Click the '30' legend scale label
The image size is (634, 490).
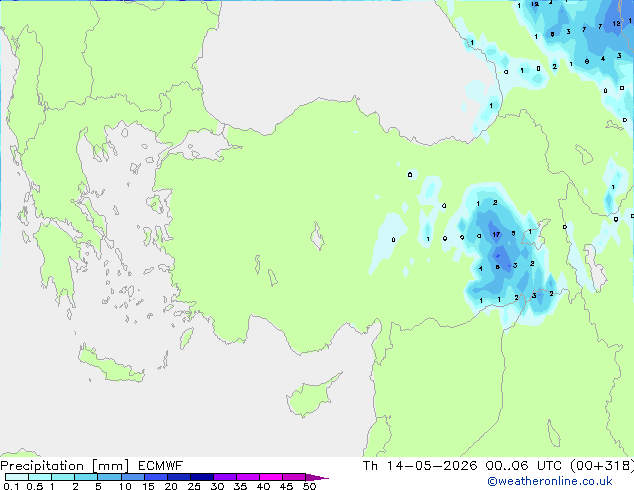[x=217, y=486]
